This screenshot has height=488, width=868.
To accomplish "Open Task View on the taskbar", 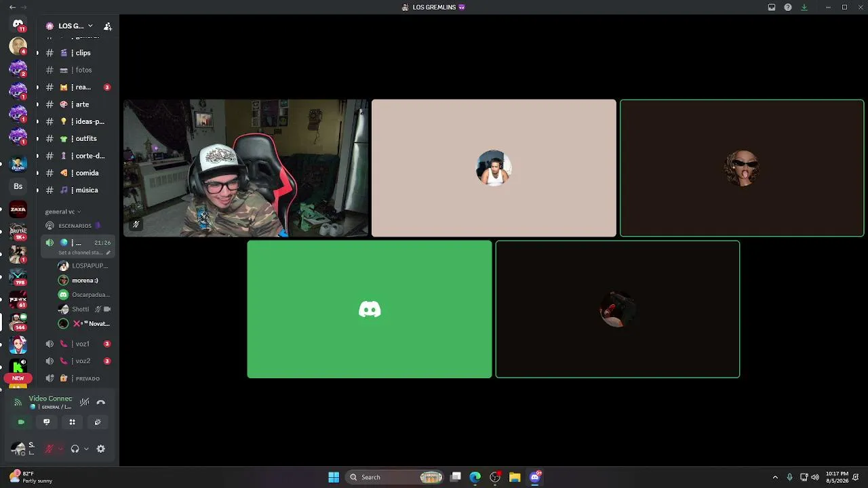I will point(456,477).
